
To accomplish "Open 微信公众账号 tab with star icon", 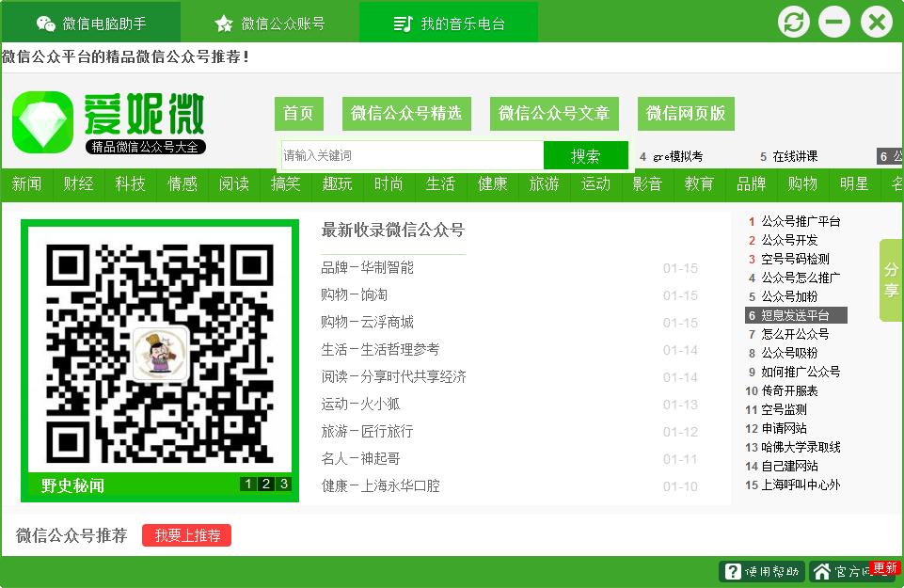I will click(x=270, y=23).
